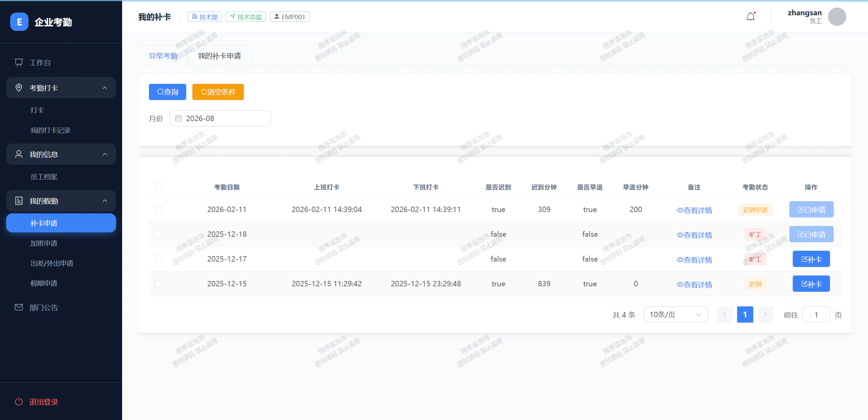This screenshot has width=868, height=420.
Task: Click the 前往 page number input
Action: pos(816,314)
